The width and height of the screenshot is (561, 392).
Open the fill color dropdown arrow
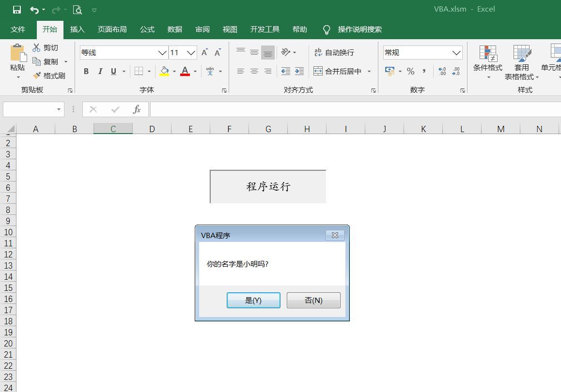tap(174, 71)
